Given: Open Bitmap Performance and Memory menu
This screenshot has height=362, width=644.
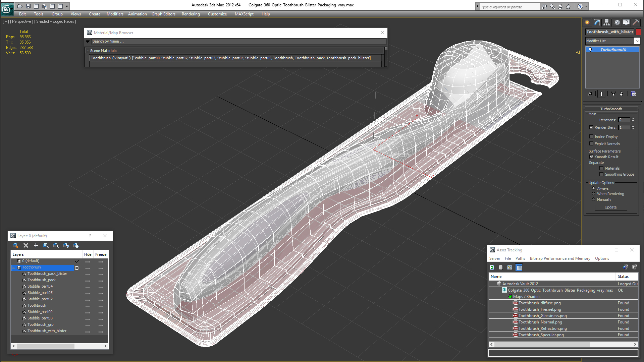Looking at the screenshot, I should tap(560, 258).
